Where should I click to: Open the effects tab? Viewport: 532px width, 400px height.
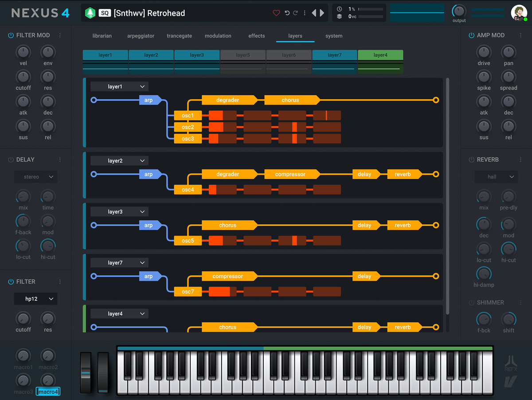coord(256,36)
